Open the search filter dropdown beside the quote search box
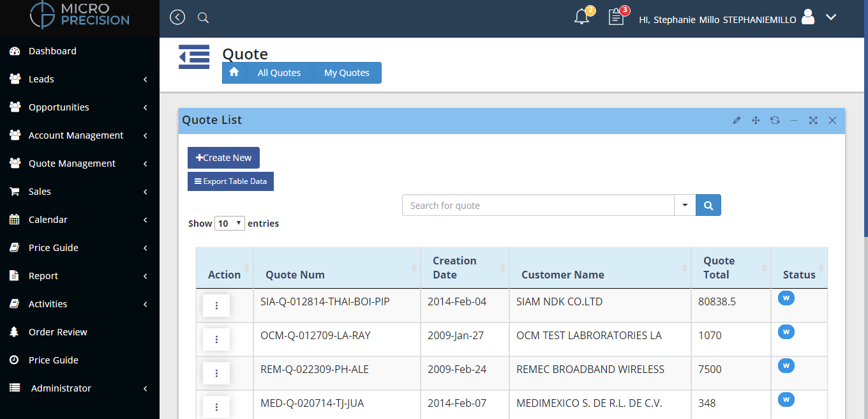Viewport: 868px width, 419px height. (685, 205)
